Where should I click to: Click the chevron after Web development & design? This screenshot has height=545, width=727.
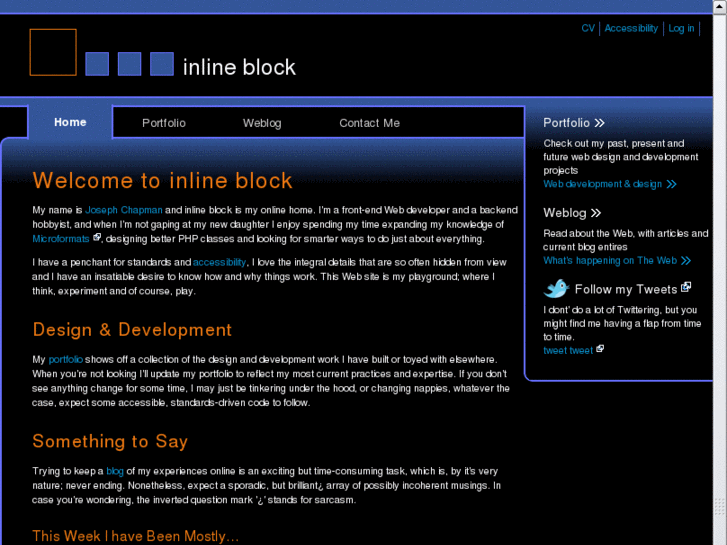point(671,185)
